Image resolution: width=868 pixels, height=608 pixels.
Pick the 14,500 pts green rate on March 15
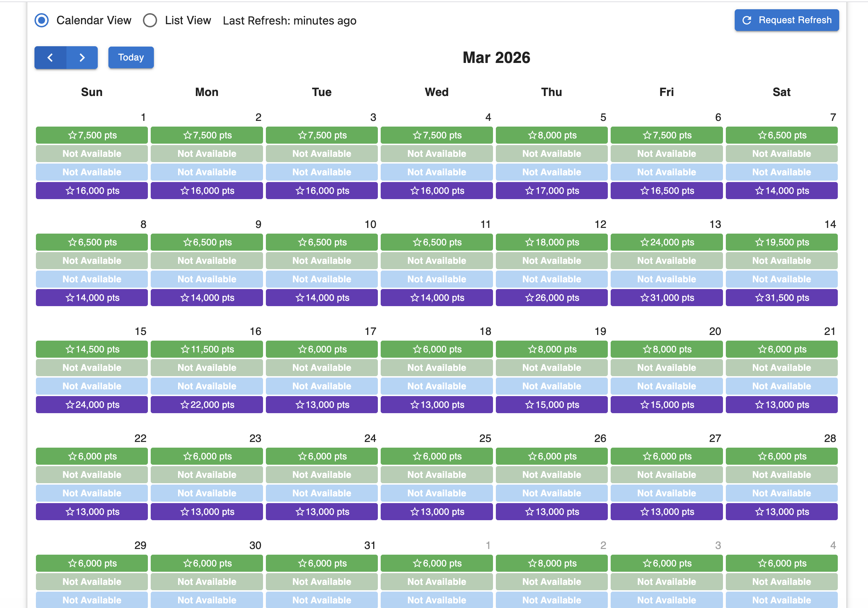pos(92,349)
